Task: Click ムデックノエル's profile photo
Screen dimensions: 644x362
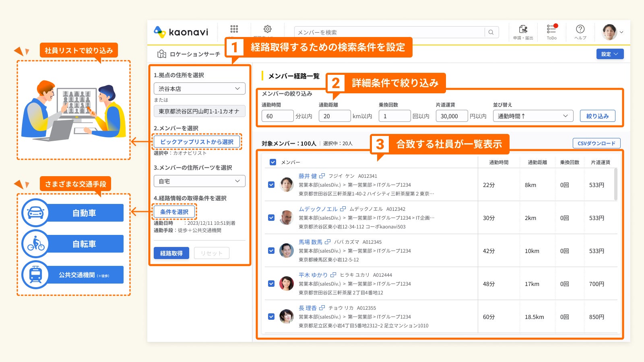Action: [287, 218]
